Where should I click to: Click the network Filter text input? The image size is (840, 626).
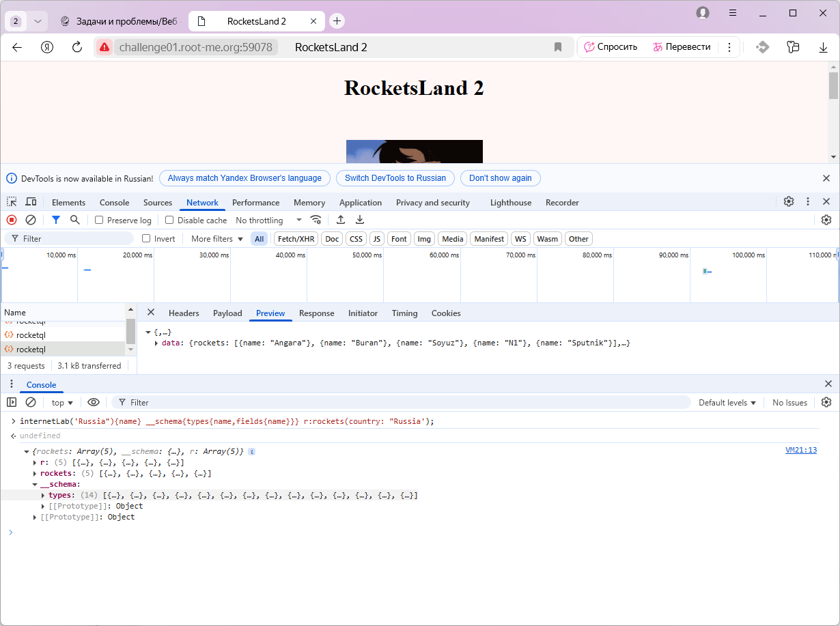[x=69, y=238]
